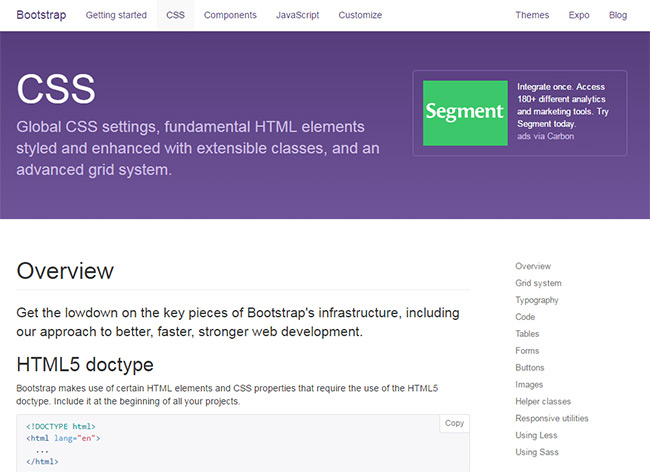Image resolution: width=650 pixels, height=472 pixels.
Task: Select Using Sass in sidebar
Action: click(537, 452)
